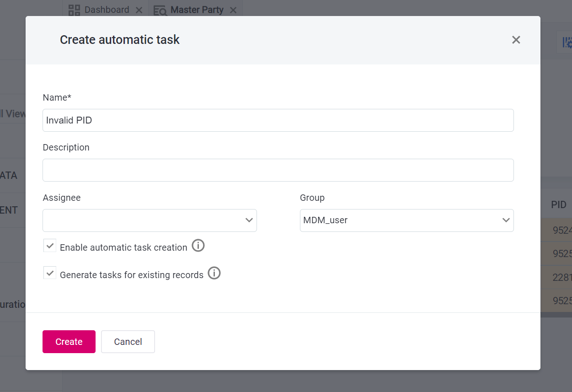Close the Dashboard tab with its X icon
This screenshot has height=392, width=572.
[x=139, y=10]
